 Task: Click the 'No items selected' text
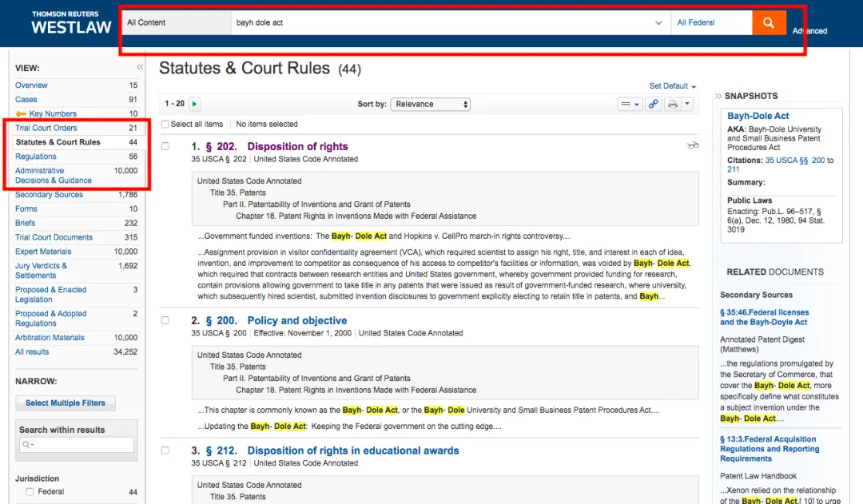[x=267, y=125]
